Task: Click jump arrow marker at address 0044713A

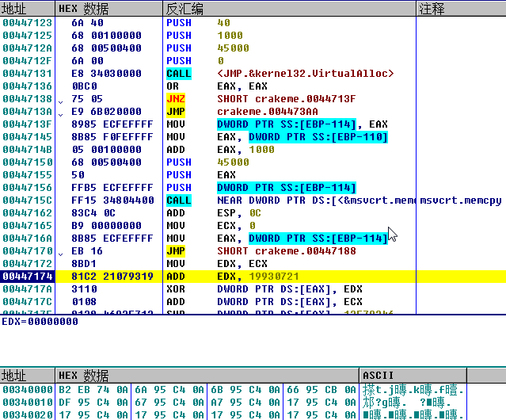Action: pos(61,115)
